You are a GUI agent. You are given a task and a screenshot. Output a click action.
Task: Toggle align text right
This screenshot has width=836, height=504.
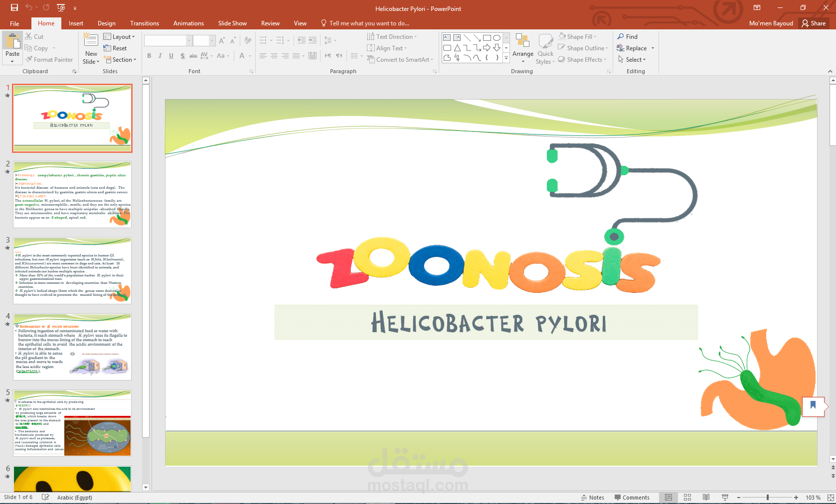(285, 56)
